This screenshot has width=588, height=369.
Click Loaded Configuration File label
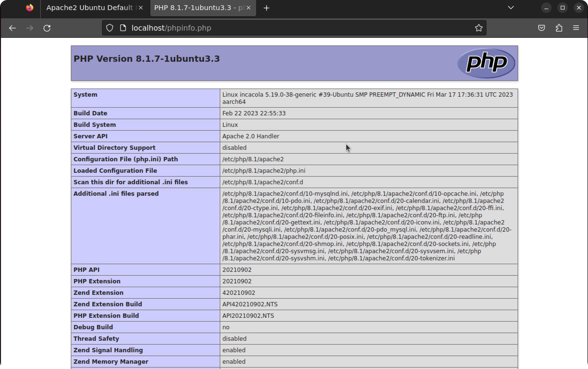(115, 171)
